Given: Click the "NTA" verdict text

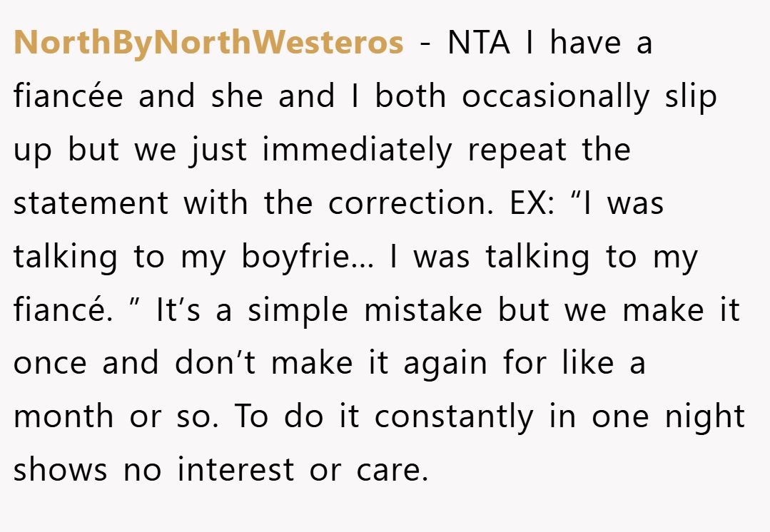Looking at the screenshot, I should coord(478,43).
